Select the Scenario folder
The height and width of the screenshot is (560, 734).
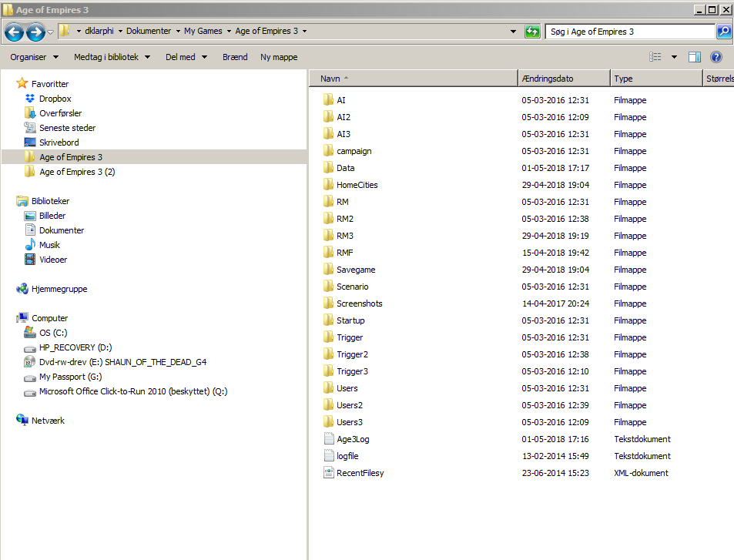[352, 286]
